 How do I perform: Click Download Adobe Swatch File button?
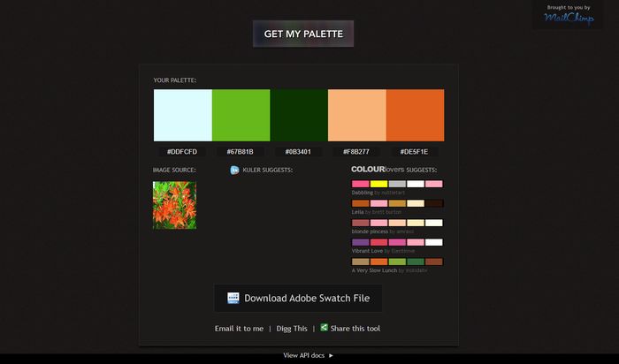coord(298,299)
